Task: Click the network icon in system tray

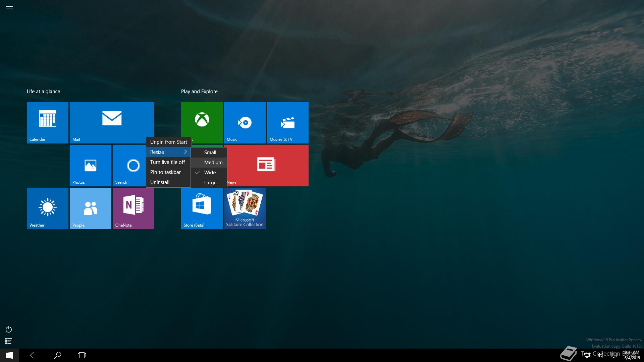Action: 587,355
